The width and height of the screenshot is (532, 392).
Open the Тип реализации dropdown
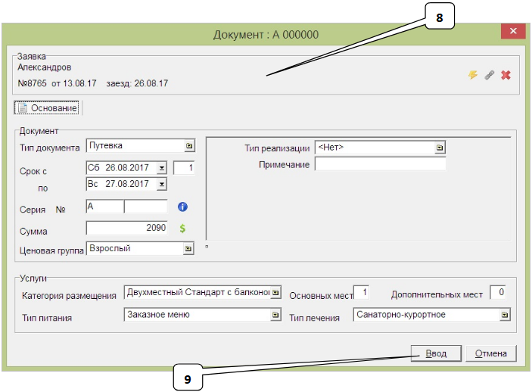[440, 148]
